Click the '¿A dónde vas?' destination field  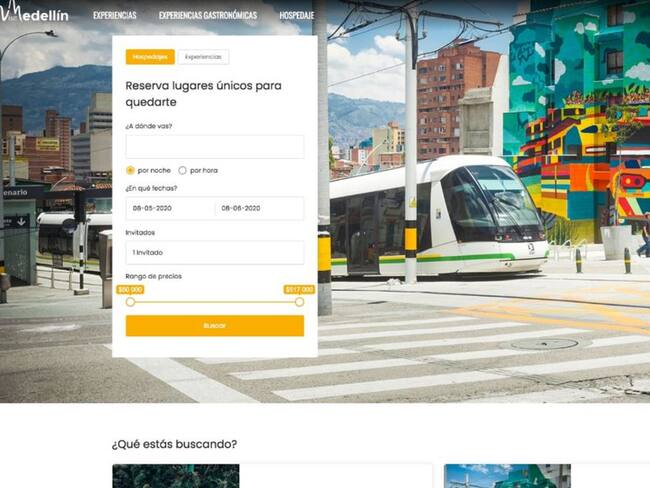[x=214, y=147]
